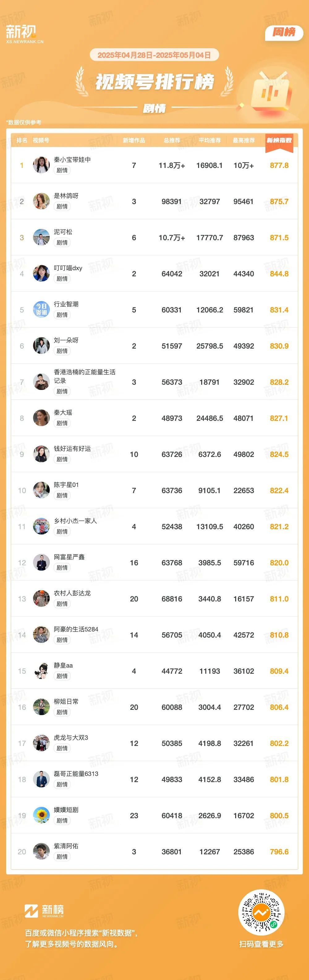Select 紫清阿佑 avatar in row 20
This screenshot has height=980, width=309.
(41, 852)
